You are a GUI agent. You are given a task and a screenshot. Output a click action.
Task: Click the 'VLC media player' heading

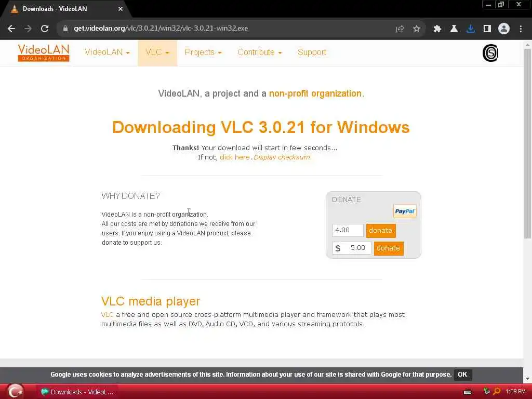[151, 301]
